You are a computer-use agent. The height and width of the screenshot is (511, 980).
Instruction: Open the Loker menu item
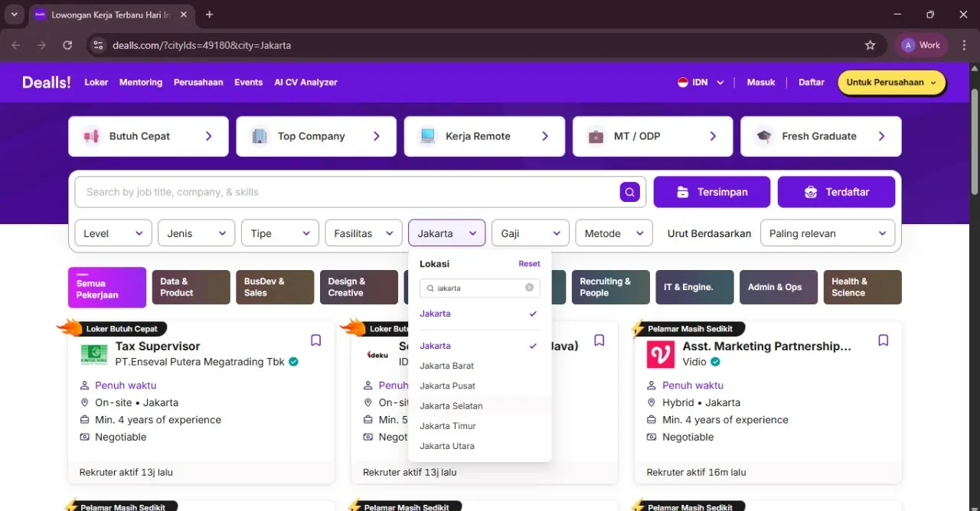pos(96,83)
